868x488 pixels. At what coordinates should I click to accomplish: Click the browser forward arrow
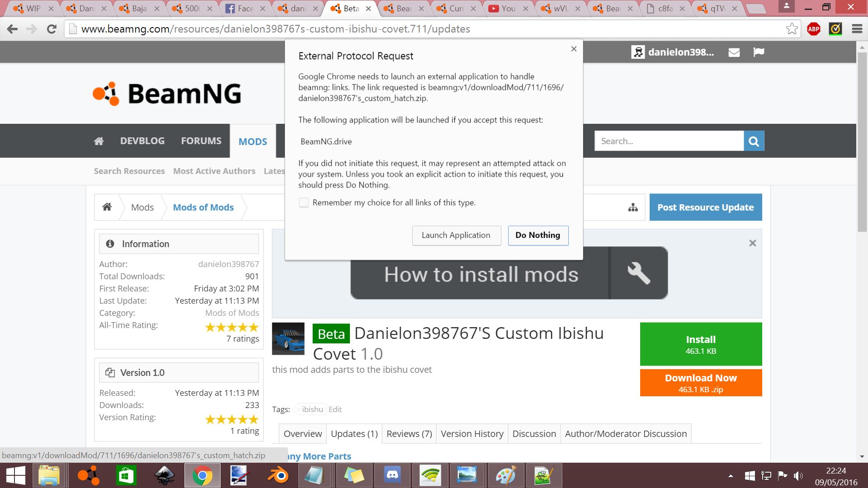coord(32,29)
